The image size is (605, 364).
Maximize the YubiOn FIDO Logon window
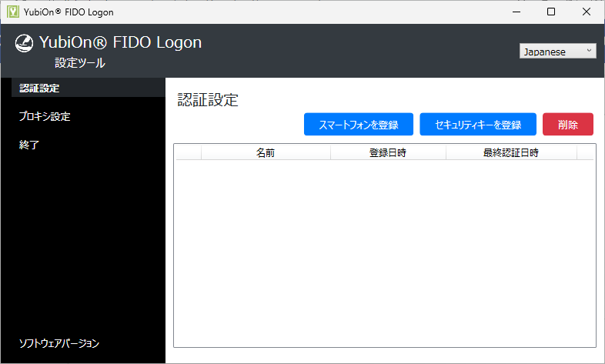(551, 12)
